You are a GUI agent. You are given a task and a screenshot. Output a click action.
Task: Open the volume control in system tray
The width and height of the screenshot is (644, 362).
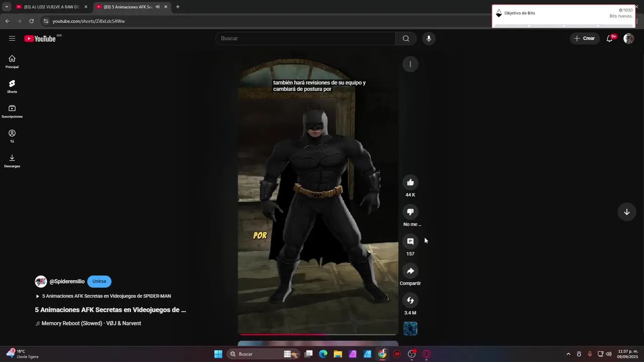click(609, 354)
